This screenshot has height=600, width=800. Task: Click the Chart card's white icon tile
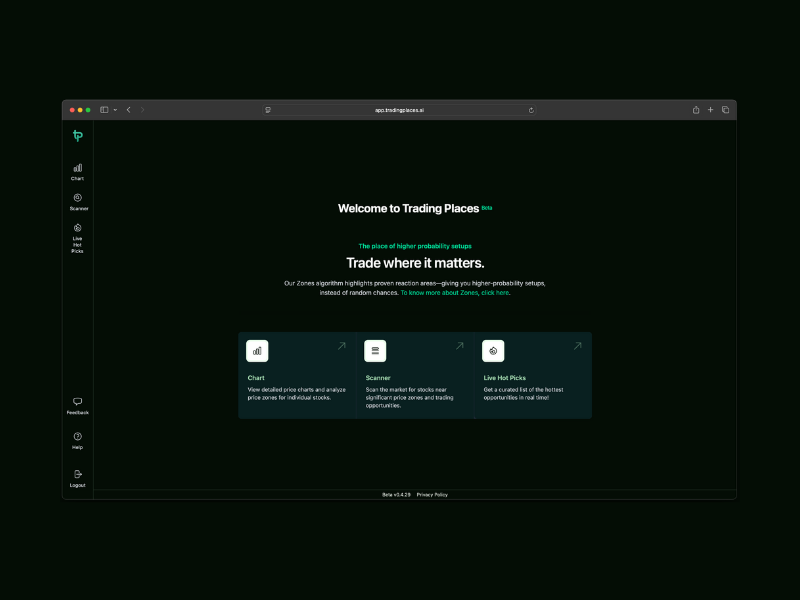pos(257,351)
